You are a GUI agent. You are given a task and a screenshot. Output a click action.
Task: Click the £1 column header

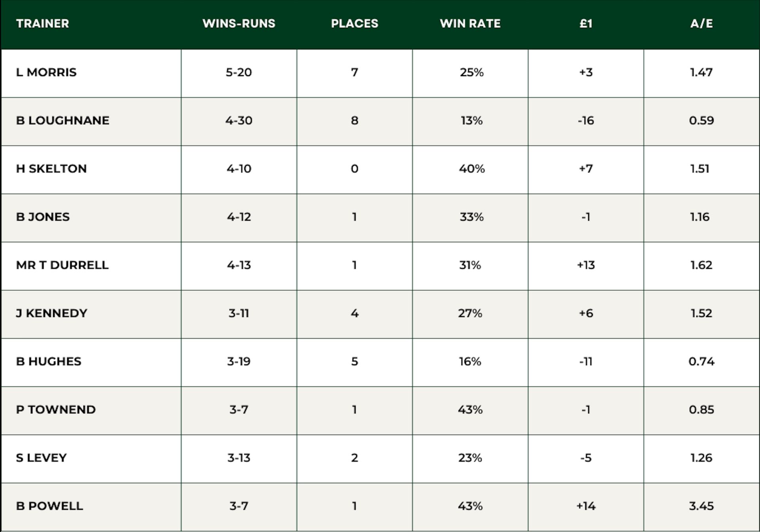[585, 23]
